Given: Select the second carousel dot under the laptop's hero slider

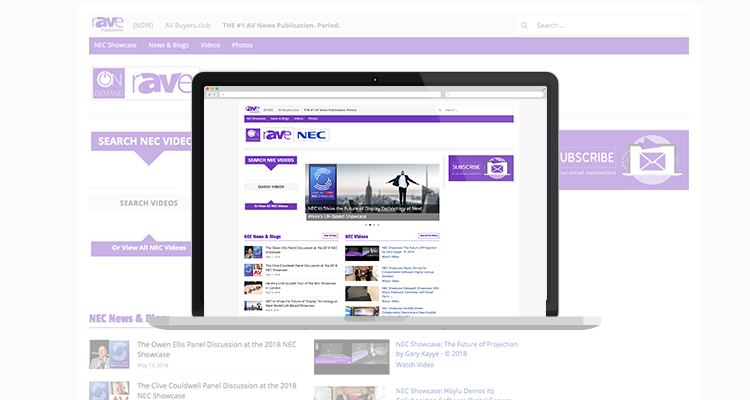Looking at the screenshot, I should pos(370,224).
